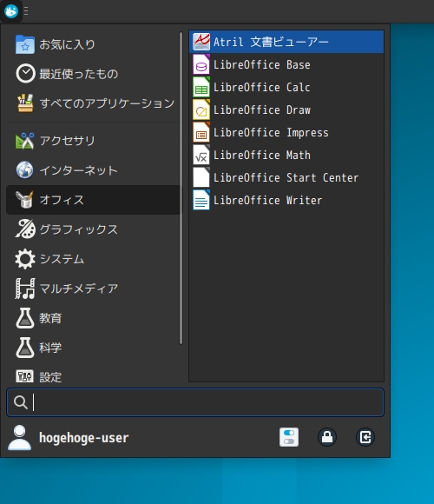Screen dimensions: 434x504
Task: Click the Whisker menu button in panel
Action: pyautogui.click(x=11, y=11)
